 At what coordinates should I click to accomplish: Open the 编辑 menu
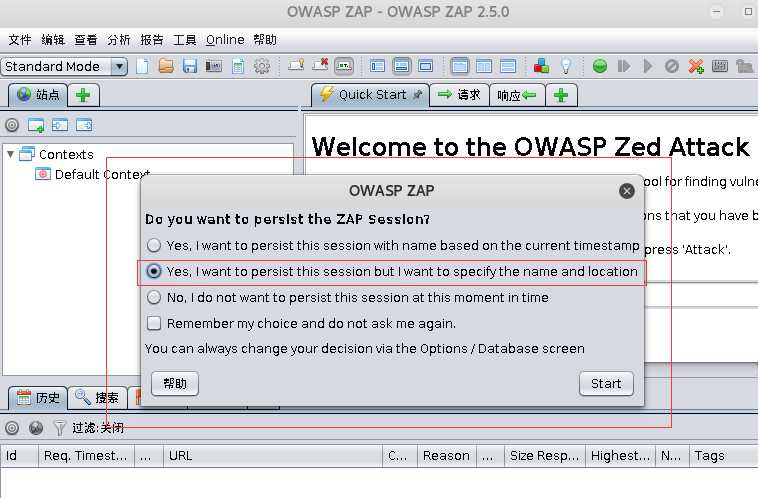tap(53, 40)
